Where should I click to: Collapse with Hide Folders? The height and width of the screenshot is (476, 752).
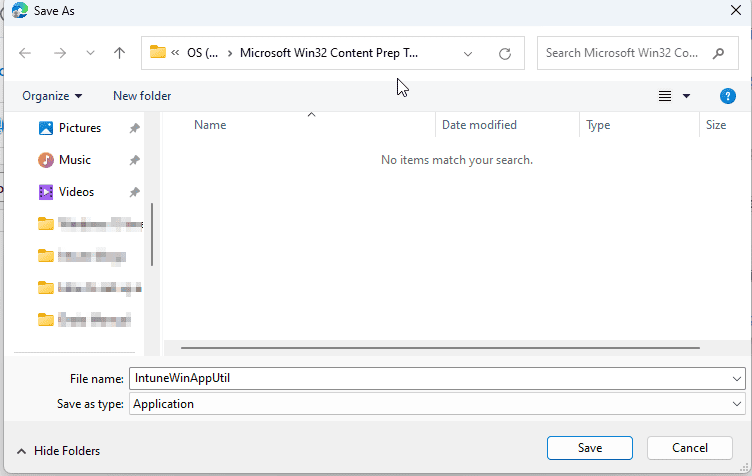point(58,451)
